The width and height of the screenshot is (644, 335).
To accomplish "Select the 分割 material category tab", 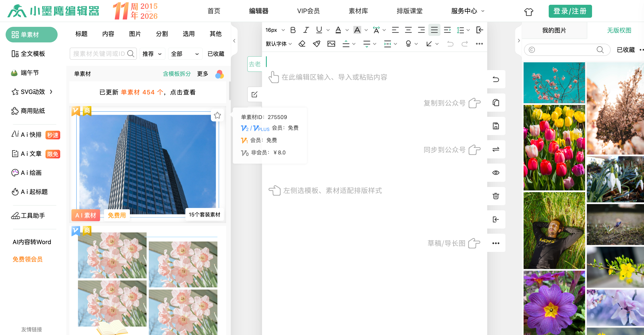I will [x=162, y=34].
